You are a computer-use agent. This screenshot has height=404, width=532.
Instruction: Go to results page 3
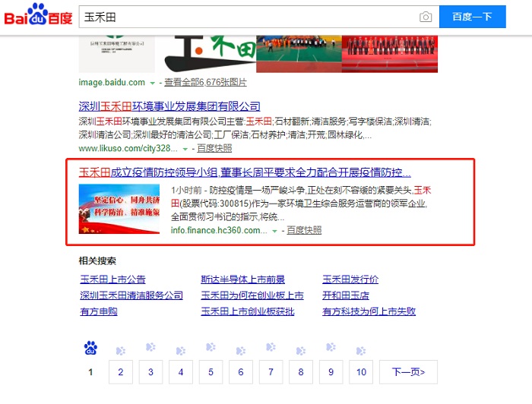click(150, 372)
